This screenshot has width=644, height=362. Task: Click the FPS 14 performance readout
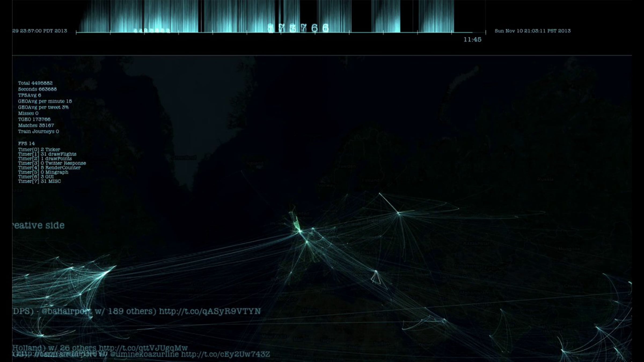click(x=26, y=143)
